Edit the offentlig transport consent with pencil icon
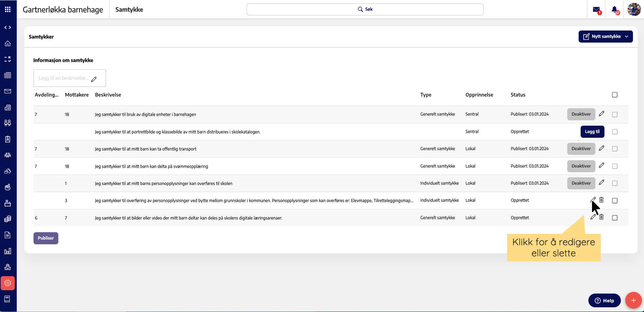This screenshot has height=312, width=644. 601,148
